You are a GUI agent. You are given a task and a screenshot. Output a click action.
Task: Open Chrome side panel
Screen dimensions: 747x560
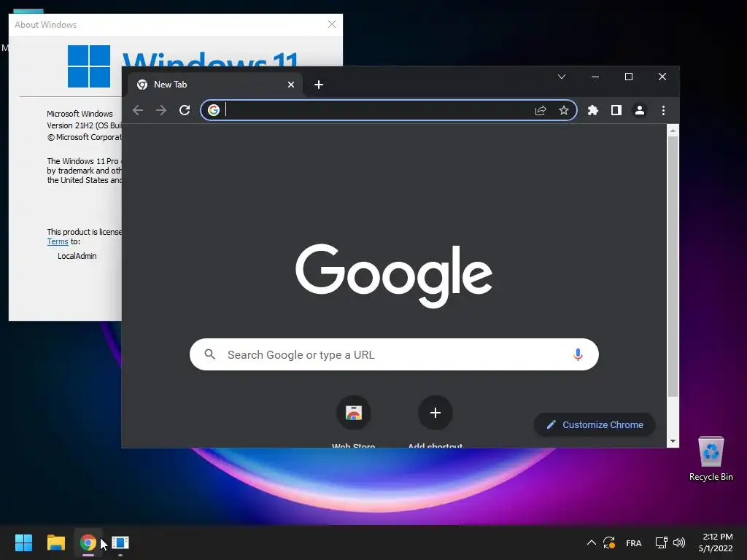pos(616,111)
